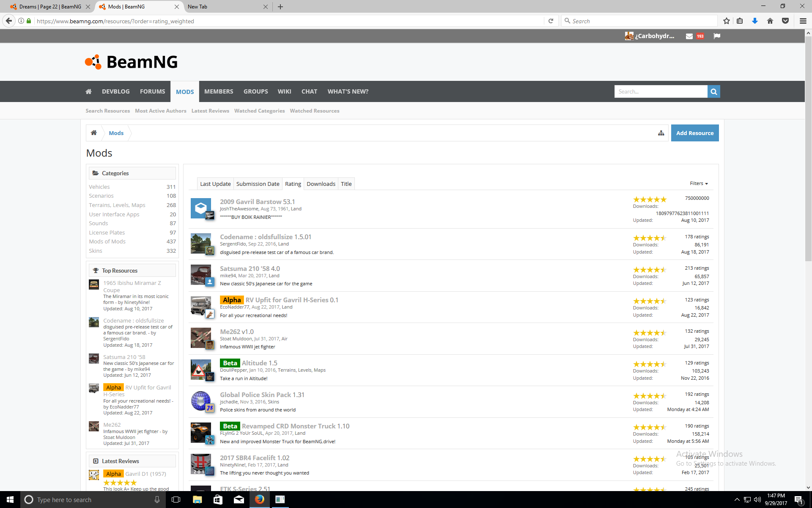
Task: Open DEVBLOG in the navigation bar
Action: 116,91
